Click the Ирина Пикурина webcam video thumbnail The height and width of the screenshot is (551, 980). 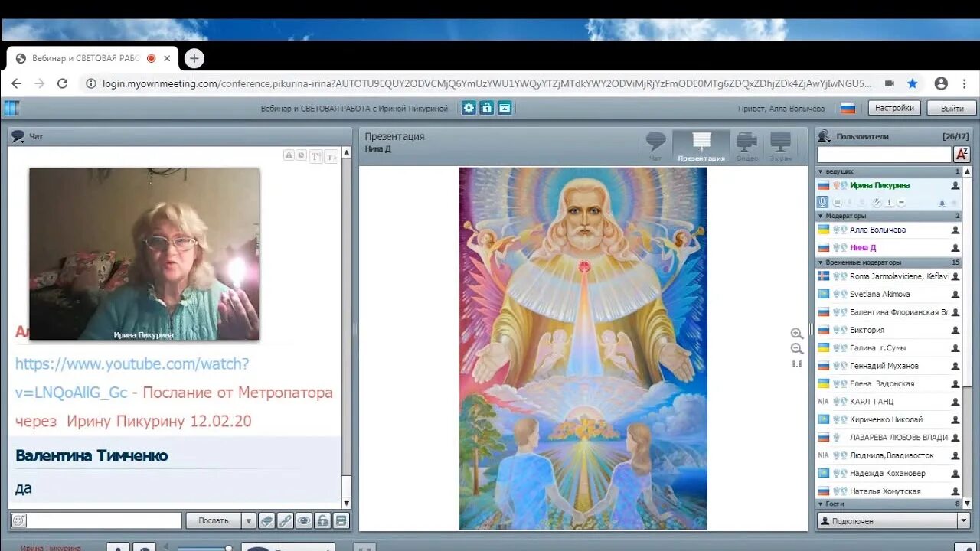(144, 254)
